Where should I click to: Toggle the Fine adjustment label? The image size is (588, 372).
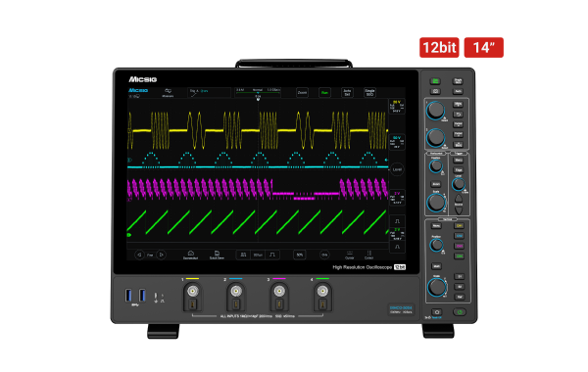pyautogui.click(x=150, y=255)
